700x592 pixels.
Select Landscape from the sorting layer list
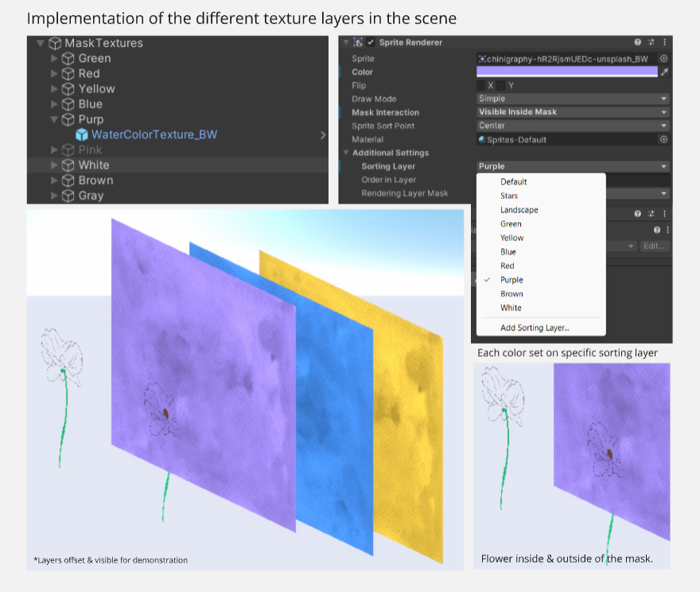point(519,210)
